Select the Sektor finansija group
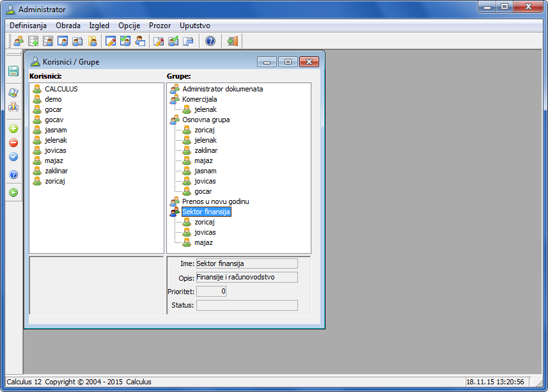 click(x=206, y=212)
